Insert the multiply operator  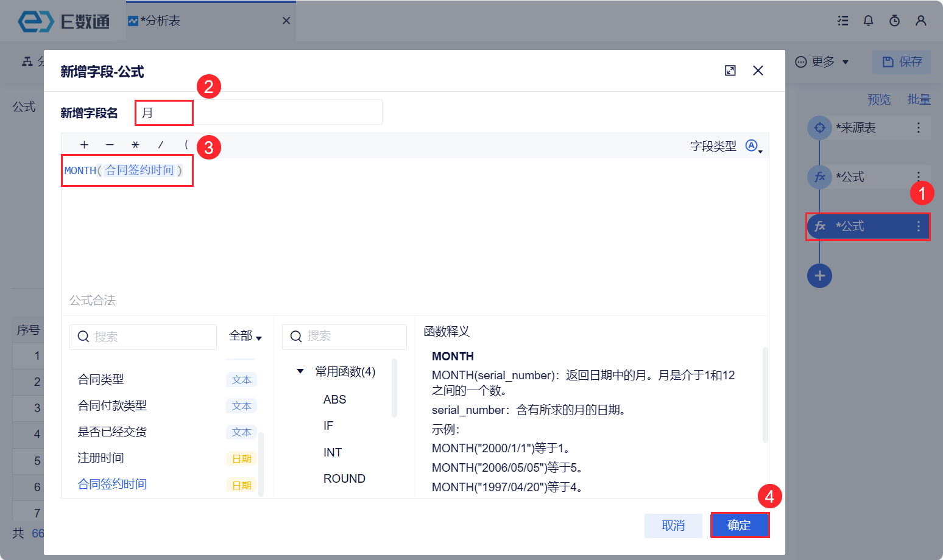click(x=135, y=145)
